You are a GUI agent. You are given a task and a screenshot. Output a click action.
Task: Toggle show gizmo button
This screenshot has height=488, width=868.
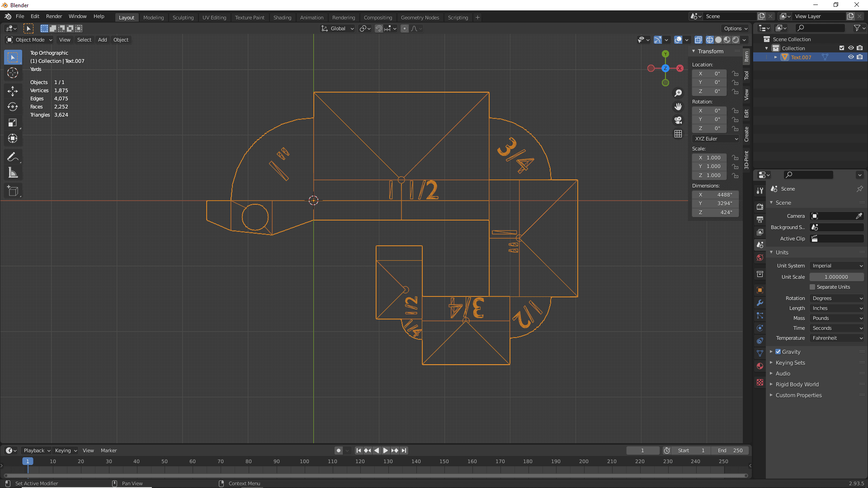[x=658, y=40]
